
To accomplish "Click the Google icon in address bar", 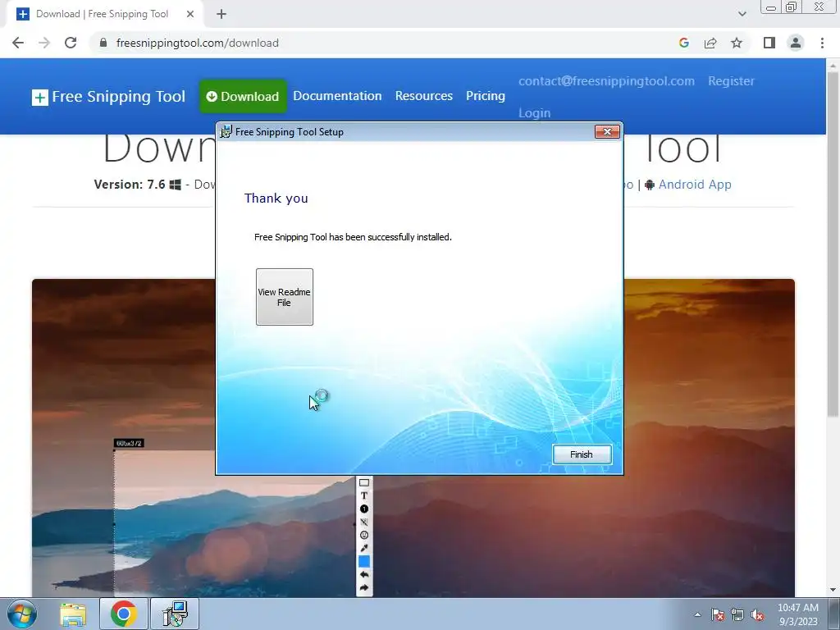I will pyautogui.click(x=683, y=43).
